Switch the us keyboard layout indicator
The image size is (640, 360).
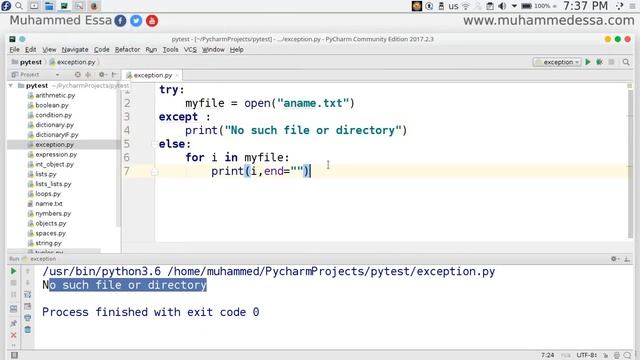coord(453,6)
